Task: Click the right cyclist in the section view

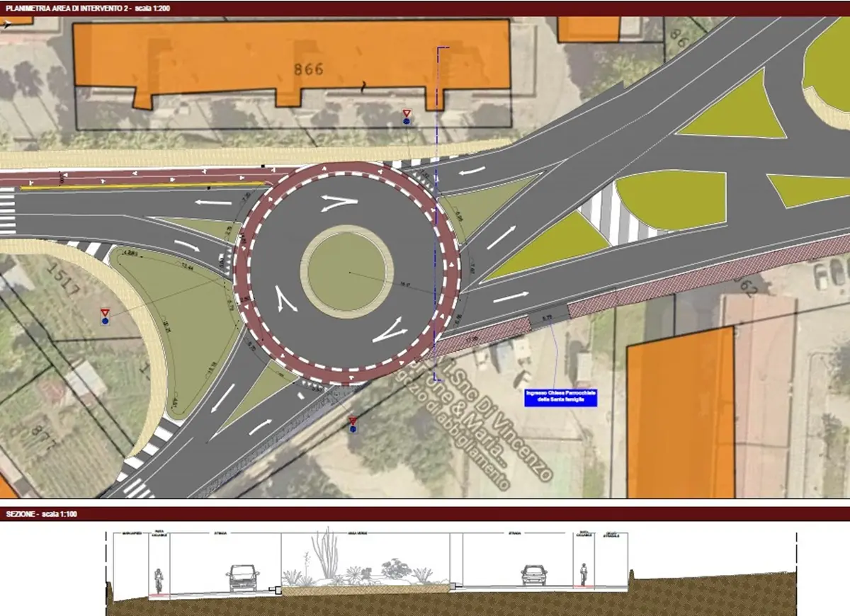Action: click(584, 575)
